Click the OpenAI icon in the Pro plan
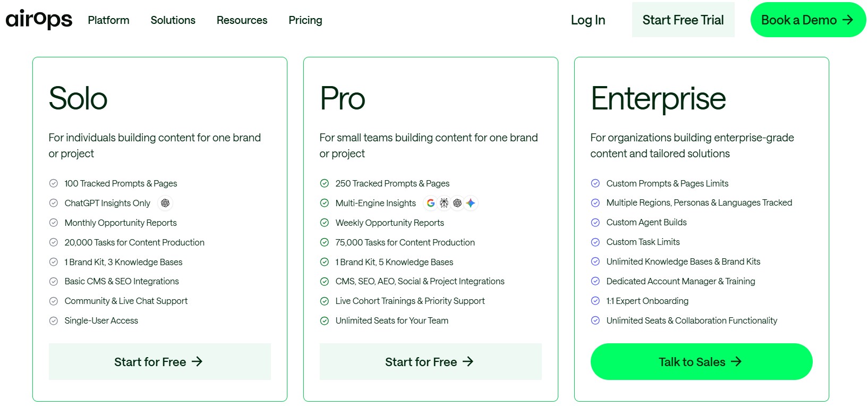 pyautogui.click(x=457, y=202)
